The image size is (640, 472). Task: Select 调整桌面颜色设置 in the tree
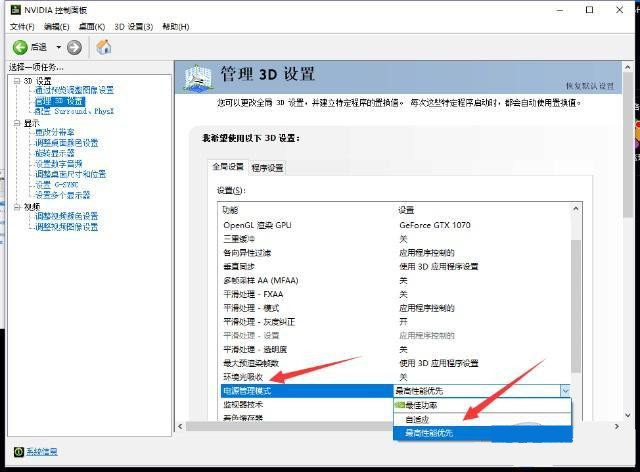(x=67, y=142)
